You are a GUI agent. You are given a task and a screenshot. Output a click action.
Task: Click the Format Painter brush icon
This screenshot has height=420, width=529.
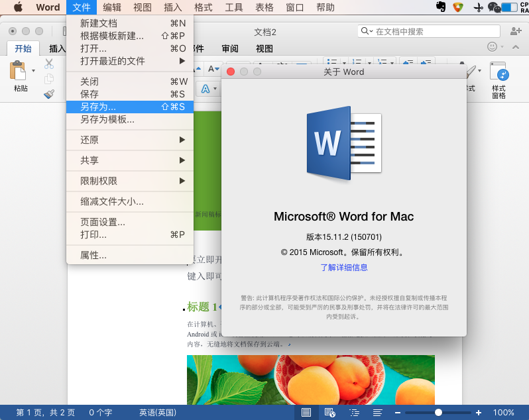(x=49, y=93)
